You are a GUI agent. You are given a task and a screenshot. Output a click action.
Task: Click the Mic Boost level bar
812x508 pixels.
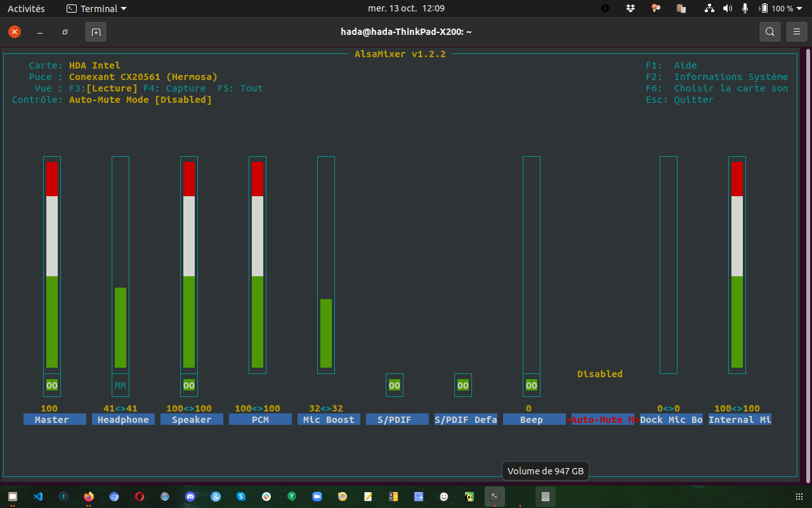pyautogui.click(x=326, y=265)
